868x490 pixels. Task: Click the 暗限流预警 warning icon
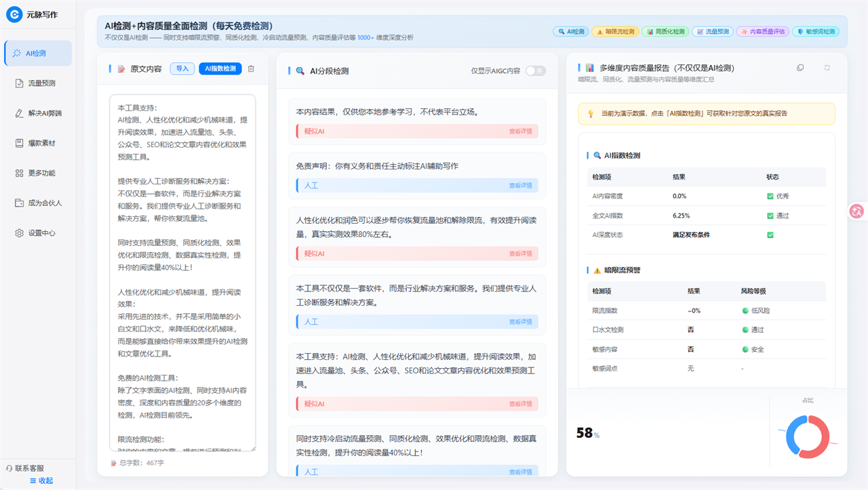coord(597,270)
